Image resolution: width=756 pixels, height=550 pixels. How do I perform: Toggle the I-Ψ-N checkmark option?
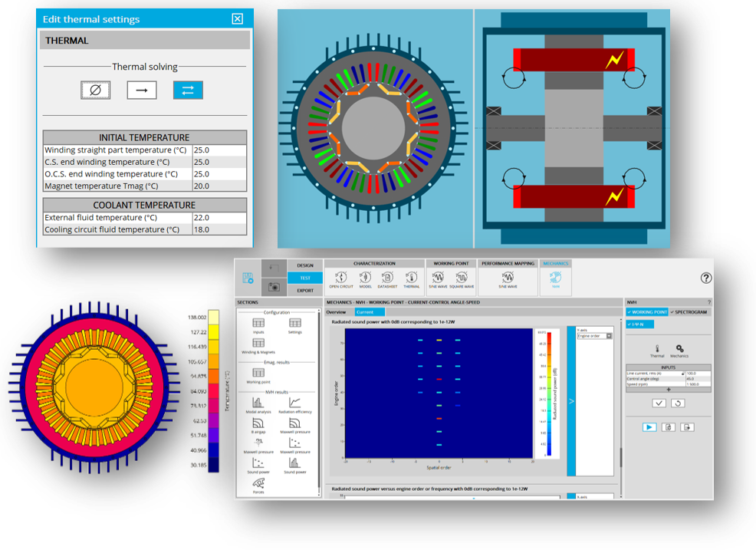tap(639, 324)
